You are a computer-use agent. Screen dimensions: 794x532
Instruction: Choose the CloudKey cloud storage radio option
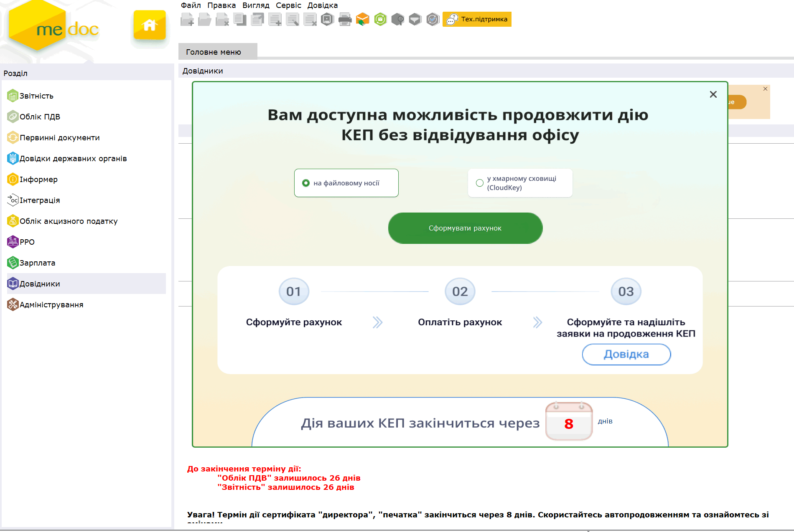click(x=480, y=183)
